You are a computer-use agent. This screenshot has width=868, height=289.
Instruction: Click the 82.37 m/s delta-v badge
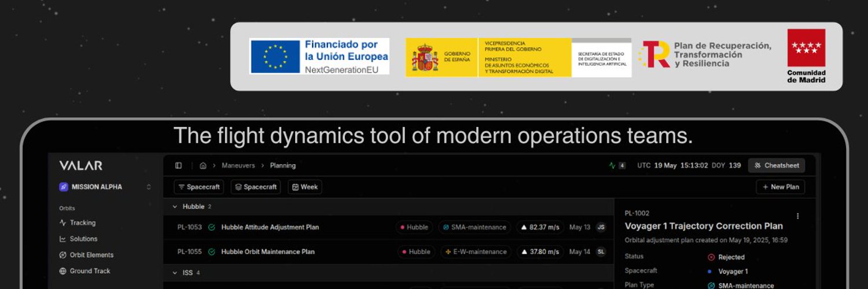click(x=540, y=228)
